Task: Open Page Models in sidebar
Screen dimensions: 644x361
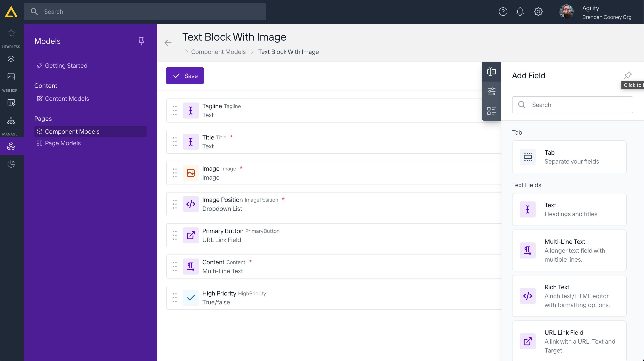Action: click(63, 143)
